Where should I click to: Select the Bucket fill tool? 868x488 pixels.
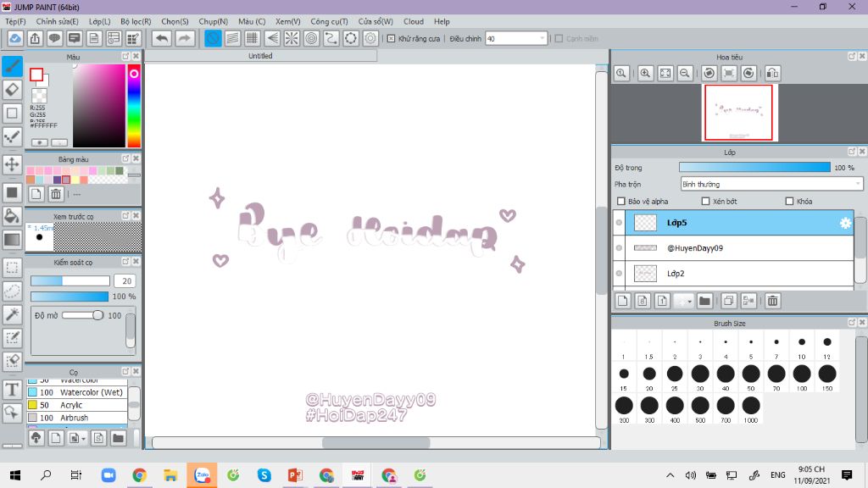(x=12, y=216)
